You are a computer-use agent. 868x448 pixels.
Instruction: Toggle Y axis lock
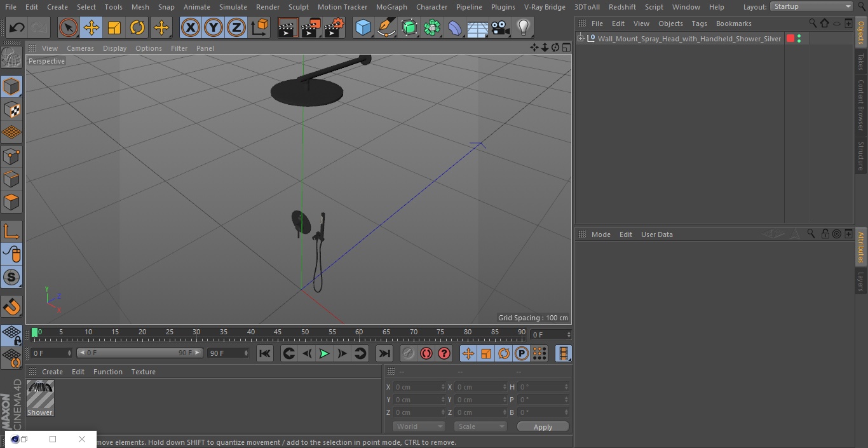(214, 27)
